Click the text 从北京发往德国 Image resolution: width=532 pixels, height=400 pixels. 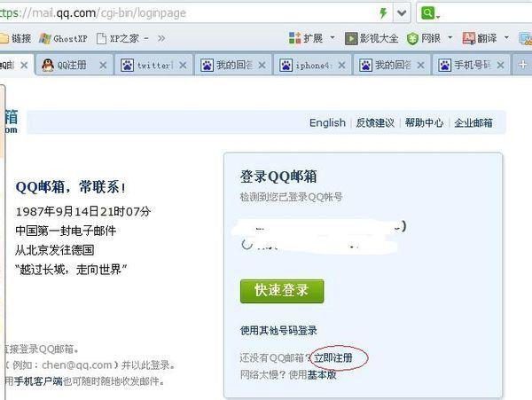point(55,250)
